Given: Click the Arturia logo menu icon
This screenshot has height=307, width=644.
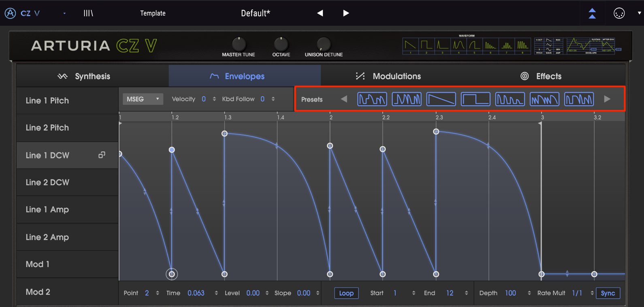Looking at the screenshot, I should pyautogui.click(x=10, y=13).
